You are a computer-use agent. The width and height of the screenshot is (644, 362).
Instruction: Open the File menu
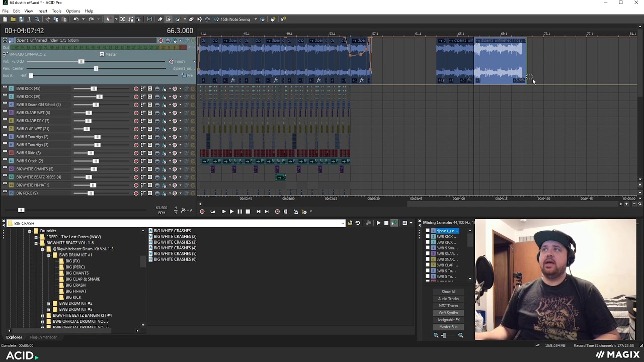pos(5,11)
